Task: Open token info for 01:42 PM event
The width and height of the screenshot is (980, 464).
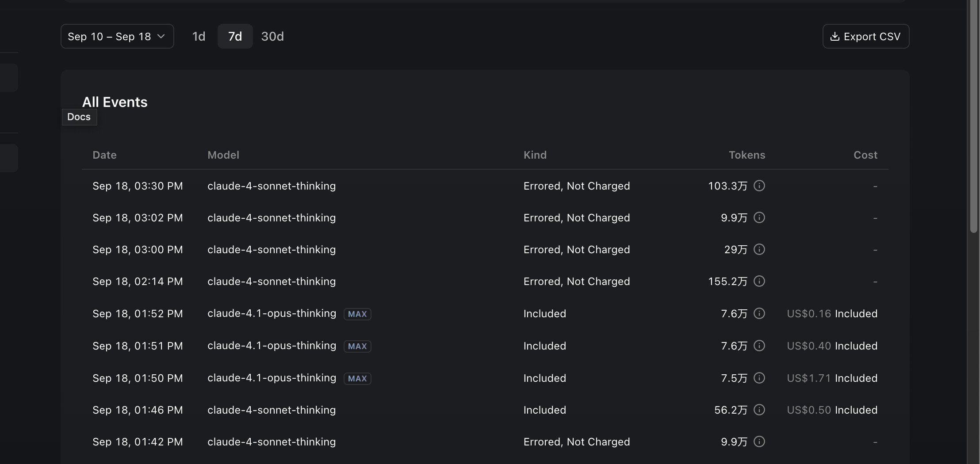Action: click(759, 441)
